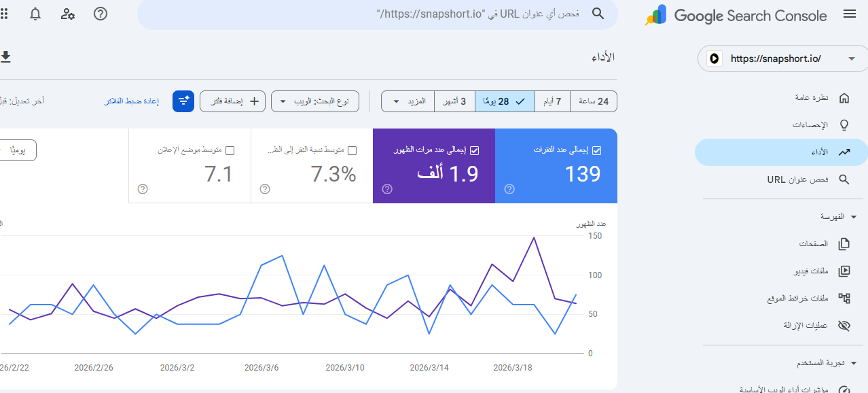Screen dimensions: 868x393
Task: Open the help question mark icon
Action: pyautogui.click(x=101, y=14)
